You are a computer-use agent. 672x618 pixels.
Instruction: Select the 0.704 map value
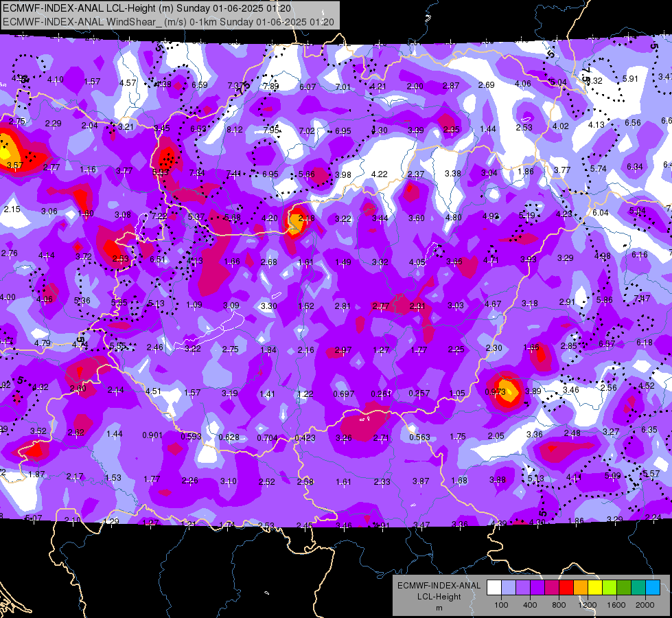pyautogui.click(x=268, y=438)
